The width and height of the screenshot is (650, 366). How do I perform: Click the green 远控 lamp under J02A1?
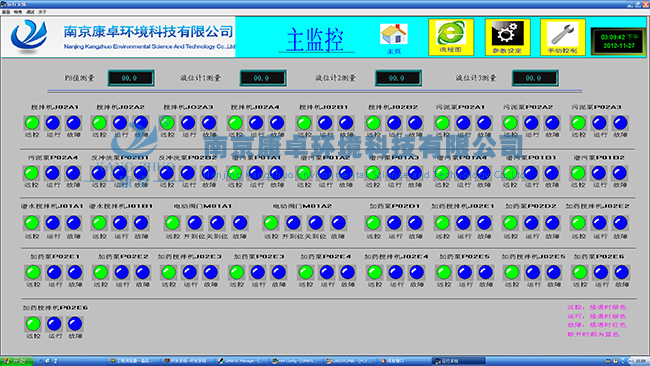pos(32,123)
